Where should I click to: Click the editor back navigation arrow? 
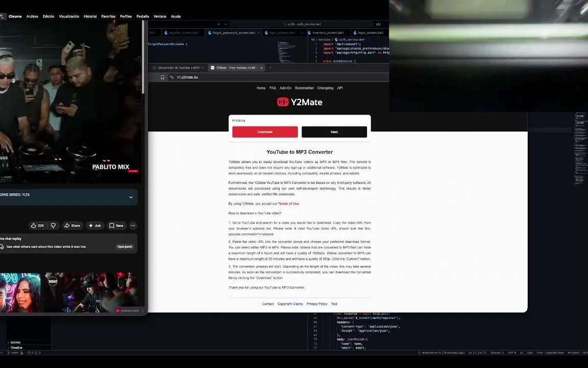219,24
